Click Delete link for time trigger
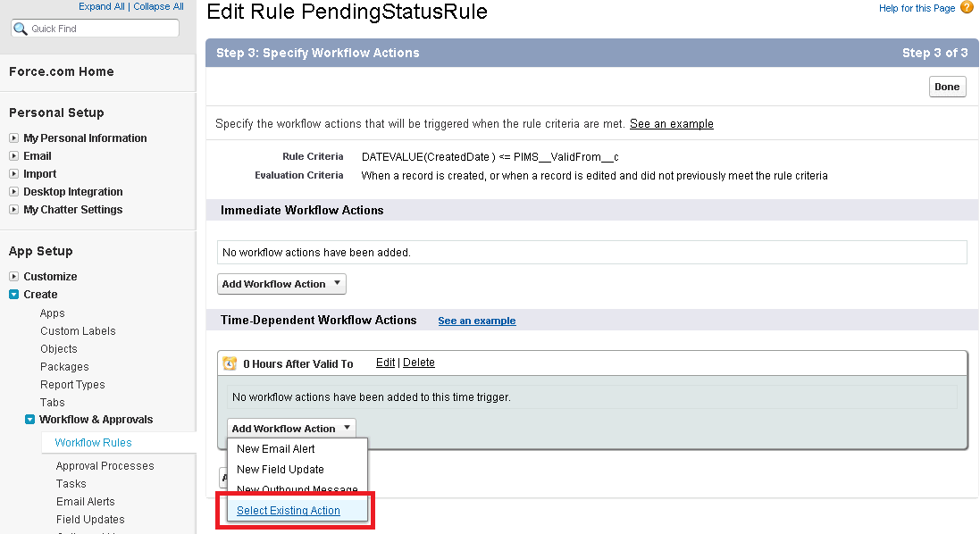Screen dimensions: 980x534 [x=419, y=363]
